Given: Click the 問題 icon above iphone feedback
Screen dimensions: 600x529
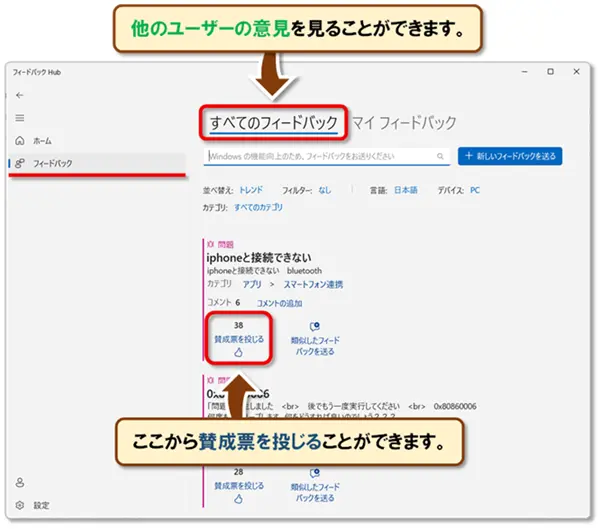Looking at the screenshot, I should [x=210, y=244].
